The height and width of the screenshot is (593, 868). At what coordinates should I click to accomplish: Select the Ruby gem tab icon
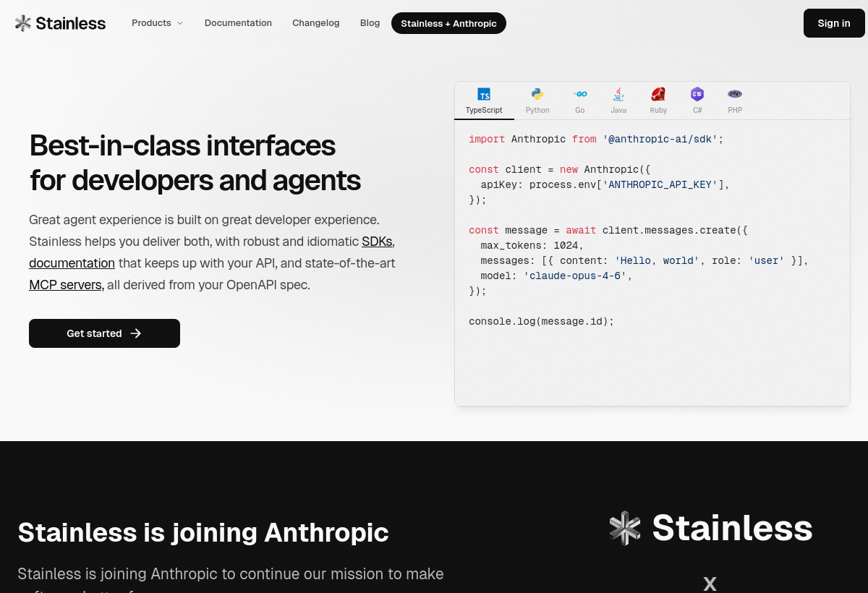pyautogui.click(x=658, y=94)
